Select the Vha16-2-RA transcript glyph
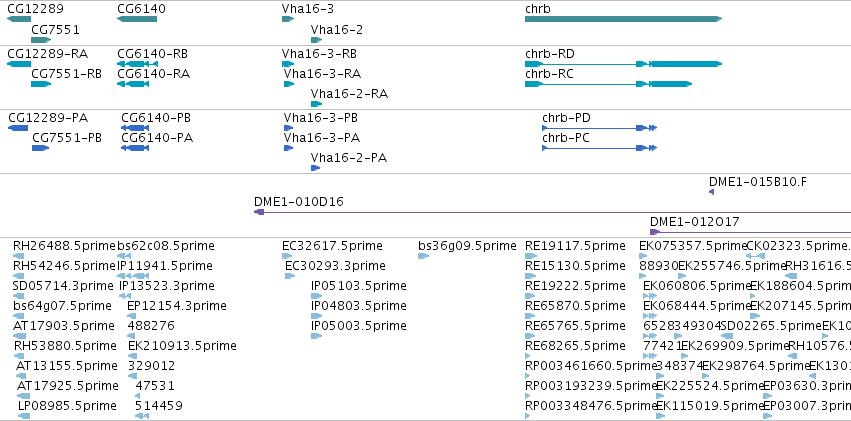 [316, 104]
